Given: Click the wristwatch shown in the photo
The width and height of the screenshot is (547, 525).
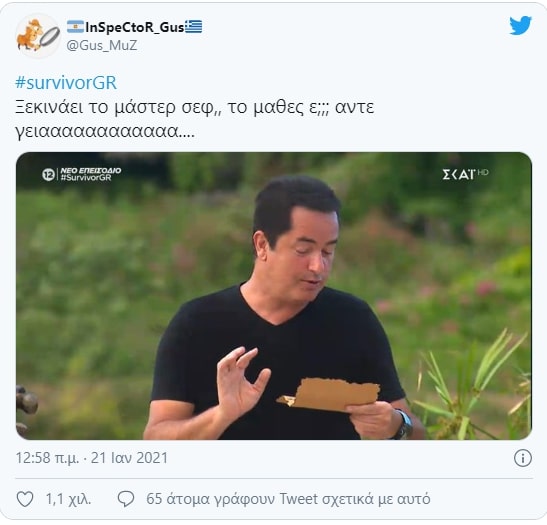Looking at the screenshot, I should [405, 425].
